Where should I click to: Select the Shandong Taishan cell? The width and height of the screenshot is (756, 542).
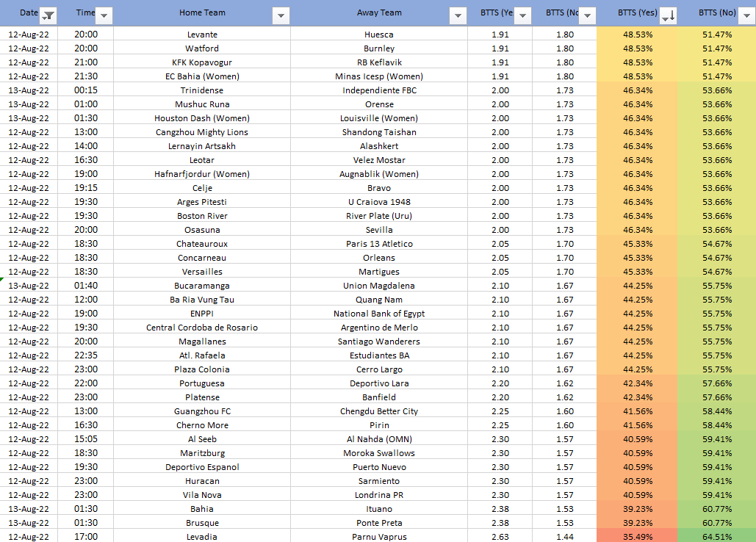click(x=379, y=132)
